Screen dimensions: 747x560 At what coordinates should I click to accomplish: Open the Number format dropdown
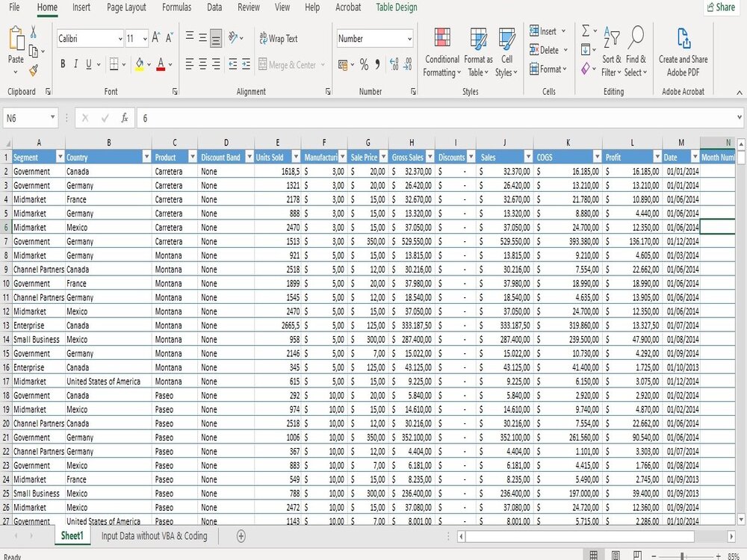pyautogui.click(x=409, y=39)
